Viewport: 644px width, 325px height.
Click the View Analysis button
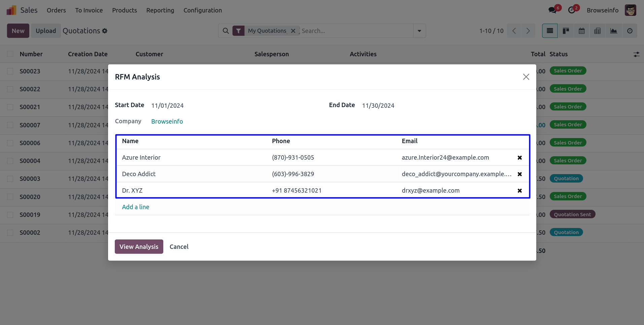point(139,247)
